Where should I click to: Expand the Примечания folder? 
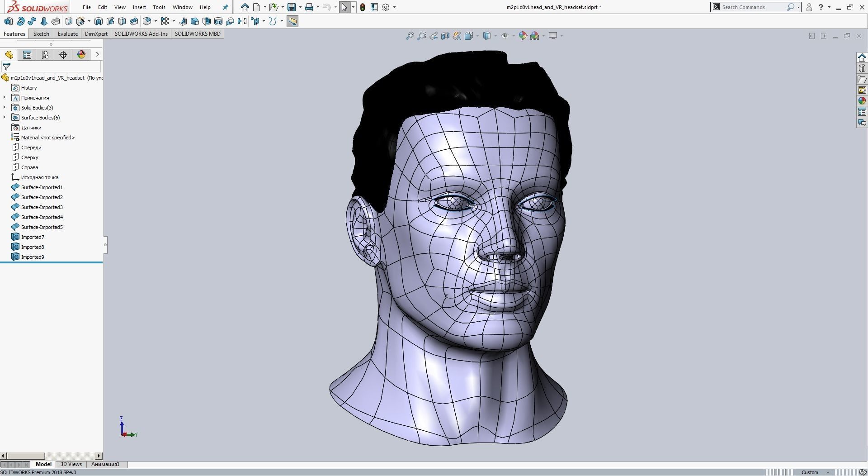(x=5, y=98)
